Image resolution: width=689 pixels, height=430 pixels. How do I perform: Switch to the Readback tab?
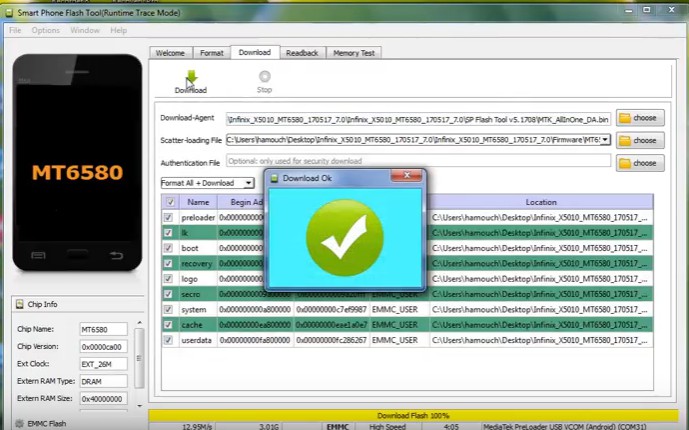[x=301, y=53]
